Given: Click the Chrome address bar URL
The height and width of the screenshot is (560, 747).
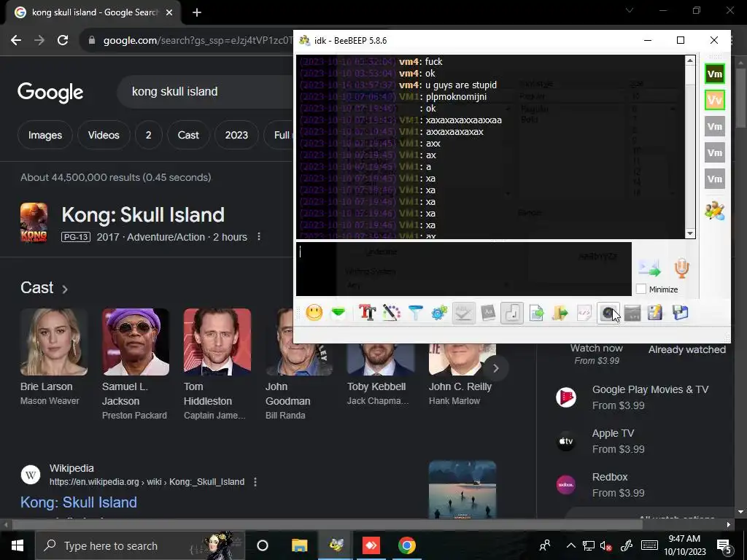Looking at the screenshot, I should (x=198, y=41).
